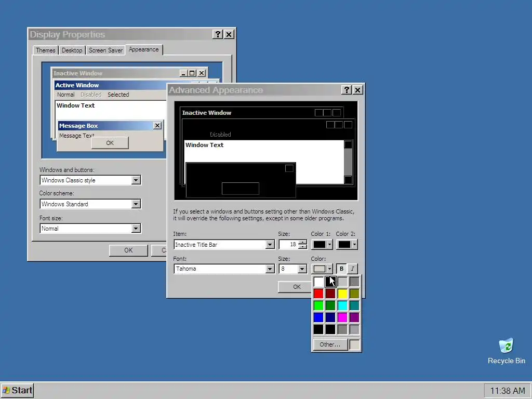Decrease the item Size with the down arrow
532x399 pixels.
tap(303, 247)
